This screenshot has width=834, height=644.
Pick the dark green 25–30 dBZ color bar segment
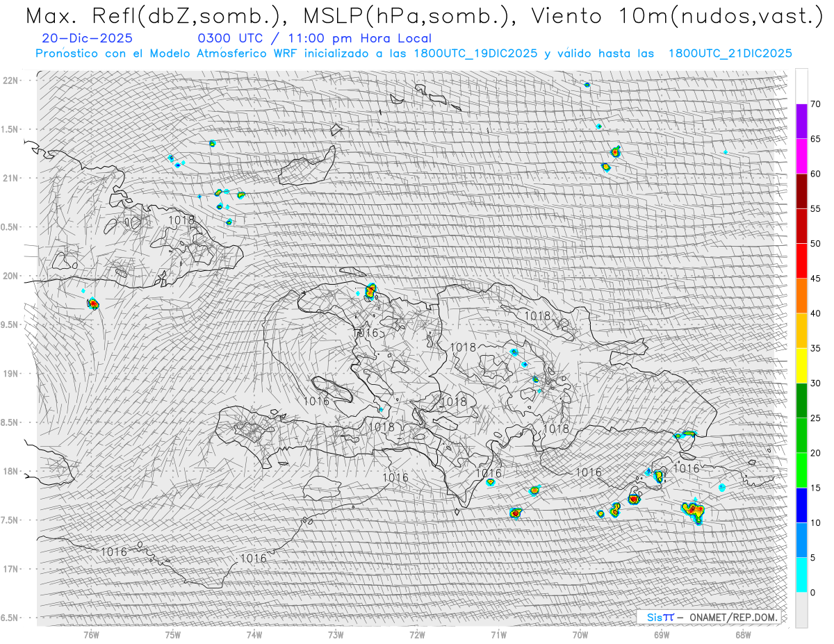[801, 401]
